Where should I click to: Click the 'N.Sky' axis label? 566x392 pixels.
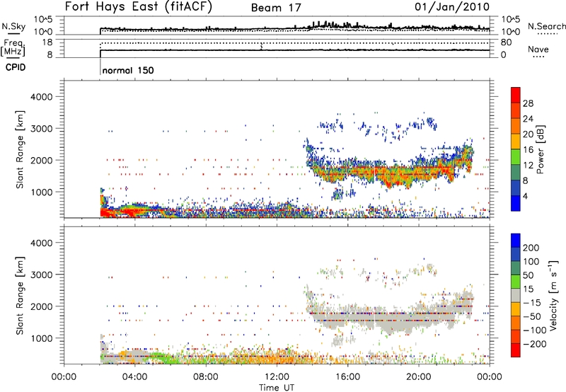tap(13, 26)
